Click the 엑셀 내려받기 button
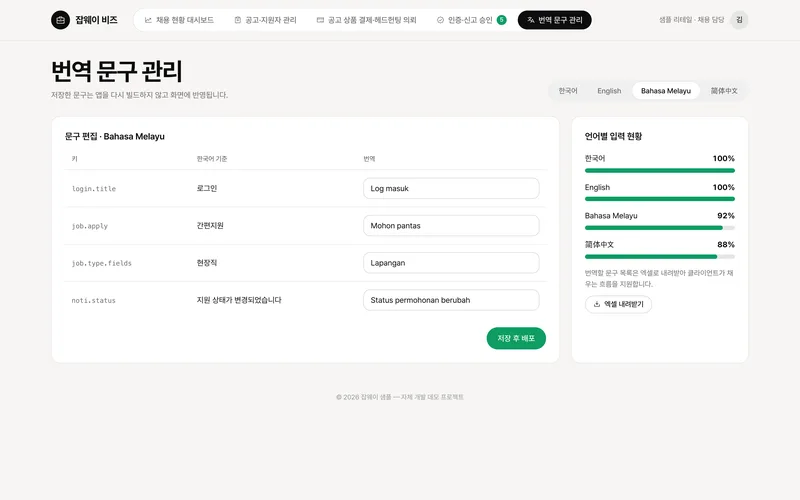Viewport: 800px width, 500px height. pos(618,304)
